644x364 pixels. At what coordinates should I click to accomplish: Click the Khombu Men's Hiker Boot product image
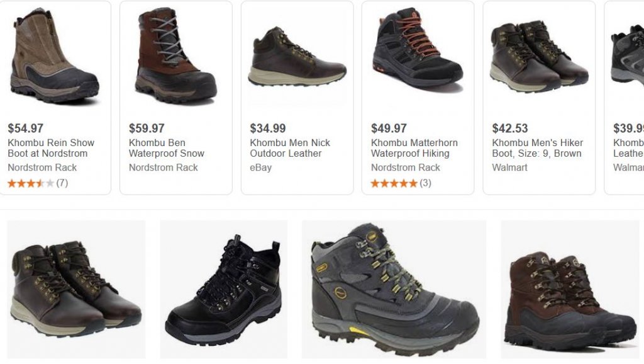click(x=538, y=58)
